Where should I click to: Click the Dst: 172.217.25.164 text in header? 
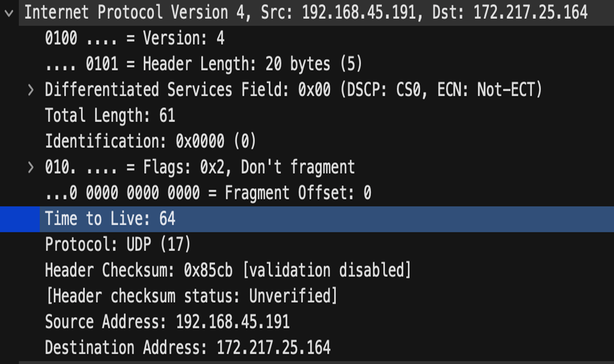(510, 13)
